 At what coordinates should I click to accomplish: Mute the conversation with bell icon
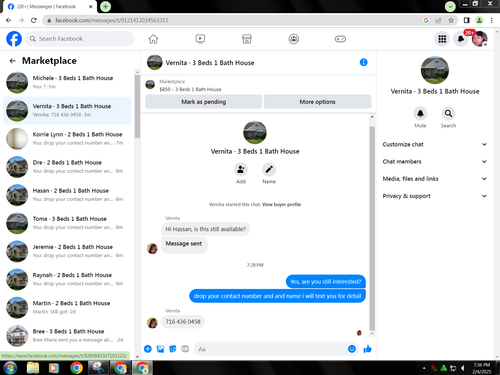(420, 114)
